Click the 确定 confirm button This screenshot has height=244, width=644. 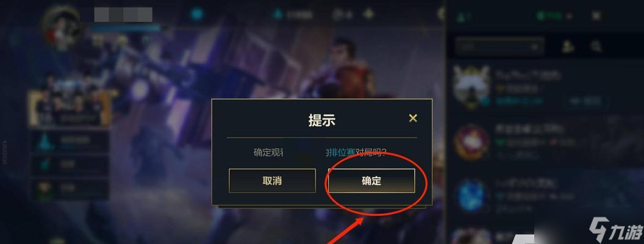click(371, 181)
